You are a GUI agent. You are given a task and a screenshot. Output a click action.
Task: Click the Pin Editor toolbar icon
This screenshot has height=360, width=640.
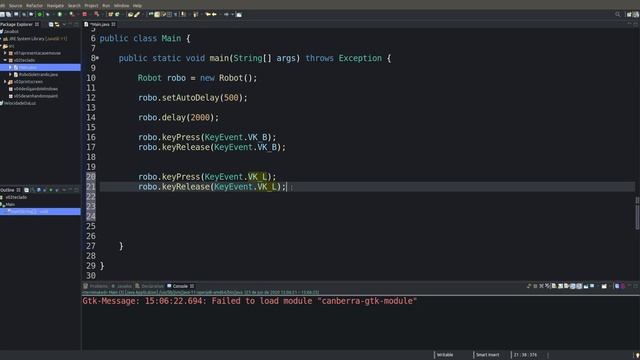239,14
